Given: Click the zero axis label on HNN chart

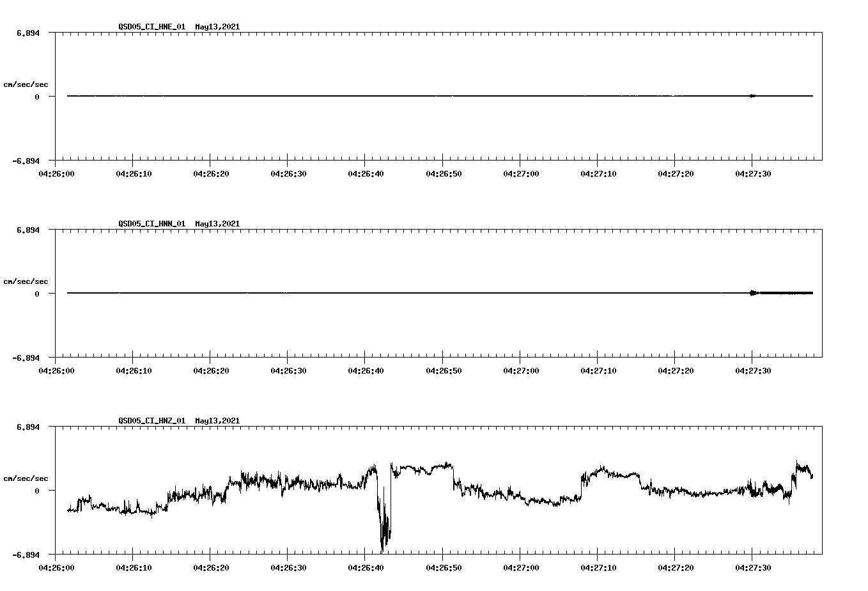Looking at the screenshot, I should 37,294.
